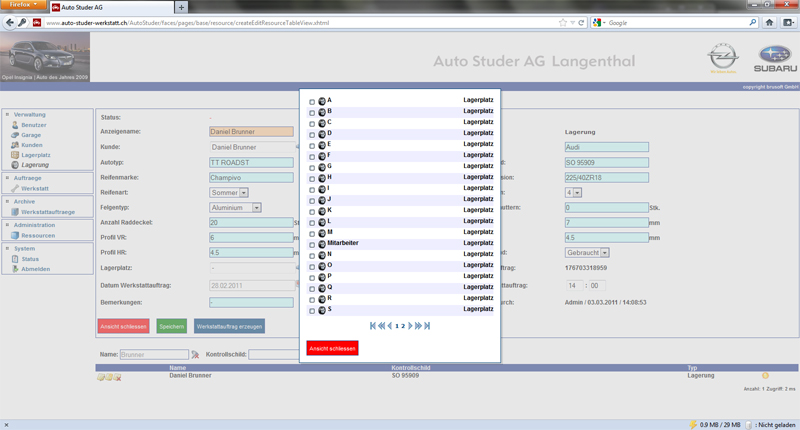
Task: Check the box for Lagerplatz Q
Action: [312, 289]
